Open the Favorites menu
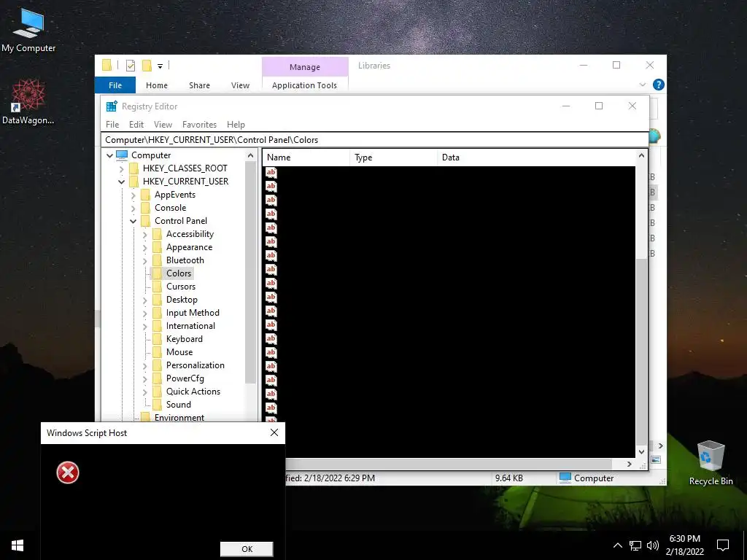Viewport: 747px width, 560px height. point(199,124)
